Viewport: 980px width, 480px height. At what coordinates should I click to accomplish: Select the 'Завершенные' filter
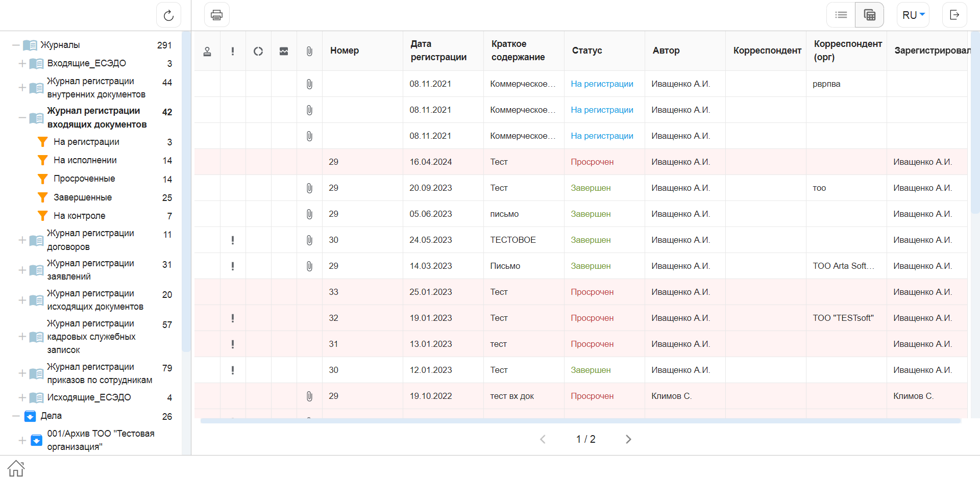click(83, 197)
